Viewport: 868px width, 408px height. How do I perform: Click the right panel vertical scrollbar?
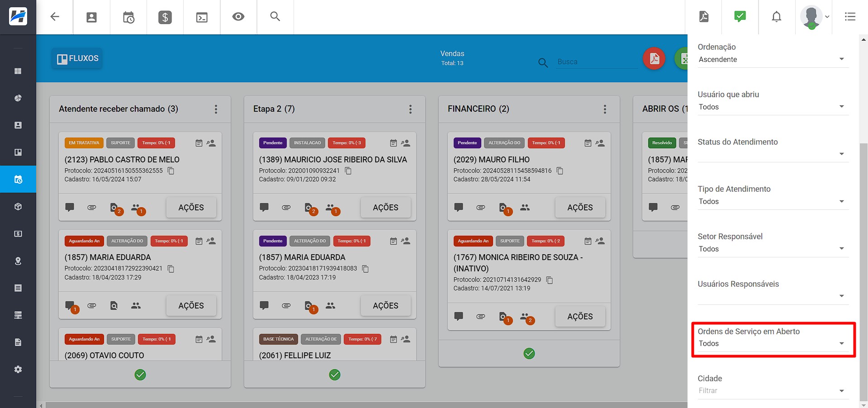click(863, 271)
